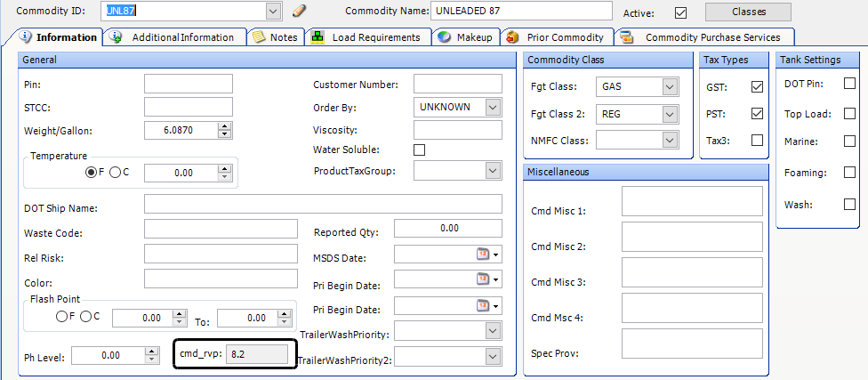868x380 pixels.
Task: Open the second Pri Begin Date calendar icon
Action: pos(483,305)
